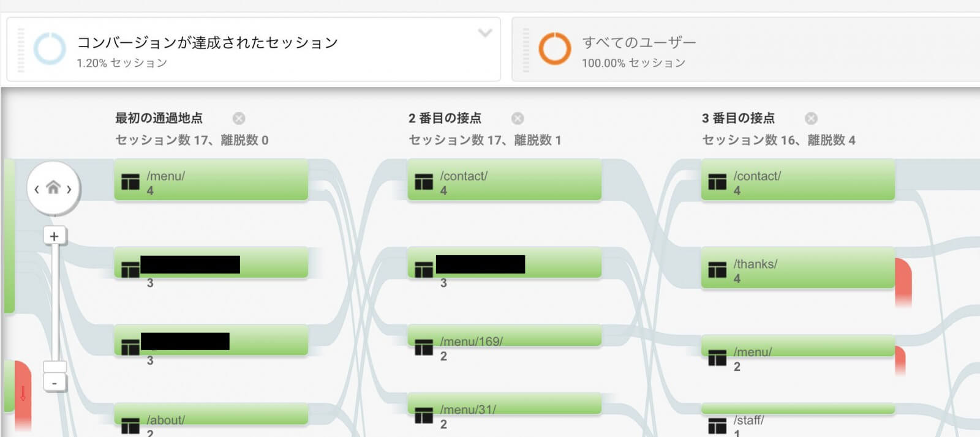Click the /thanks/ node page icon
This screenshot has width=980, height=437.
(717, 269)
